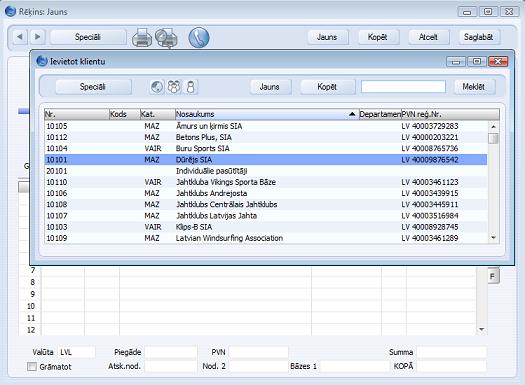The image size is (525, 385).
Task: Go to next record in Rēķins window
Action: [x=38, y=36]
